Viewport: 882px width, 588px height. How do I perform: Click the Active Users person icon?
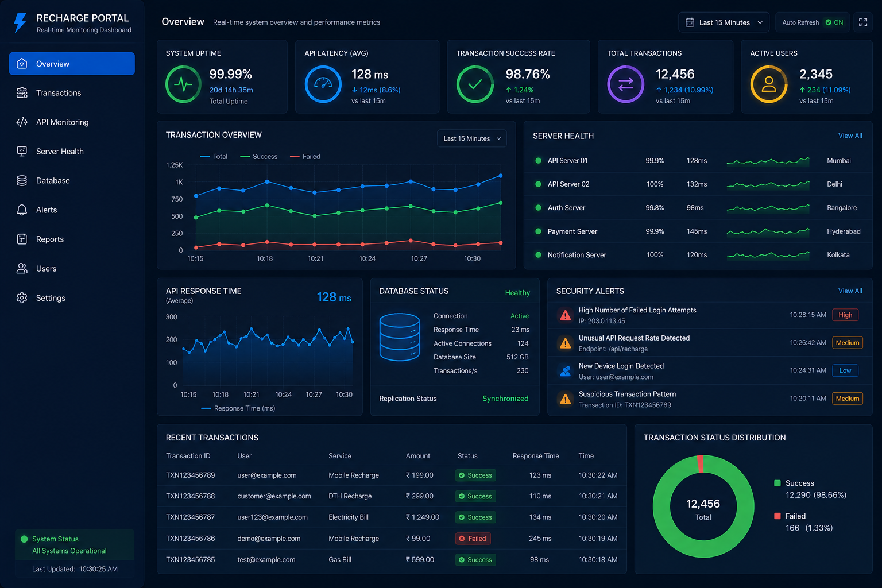769,84
